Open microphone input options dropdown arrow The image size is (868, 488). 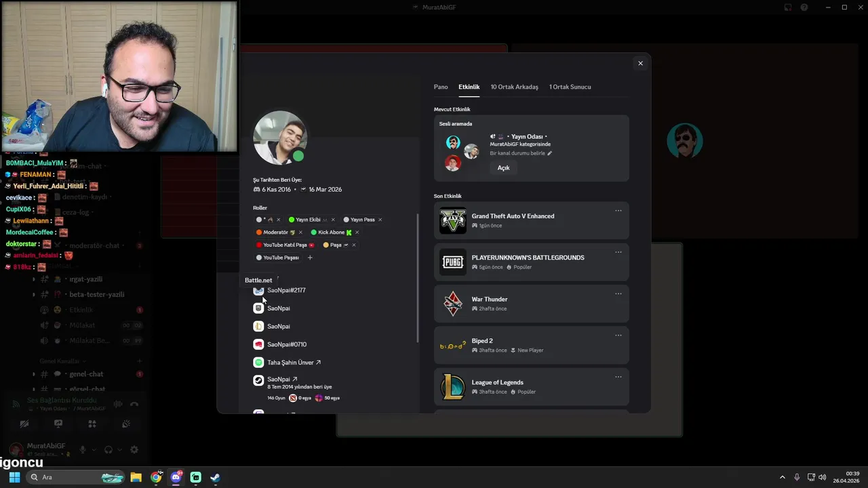point(94,449)
